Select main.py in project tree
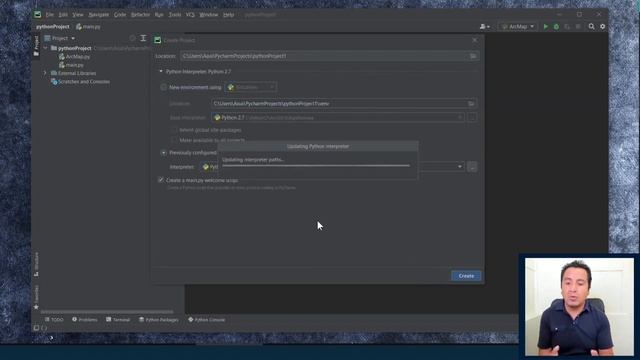Screen dimensions: 640x360 (x=71, y=65)
